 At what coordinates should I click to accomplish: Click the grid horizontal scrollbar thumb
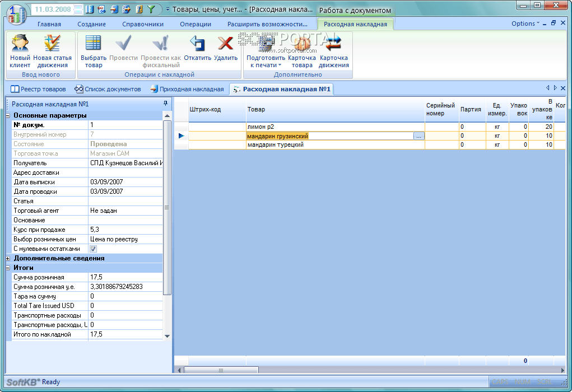tap(221, 370)
